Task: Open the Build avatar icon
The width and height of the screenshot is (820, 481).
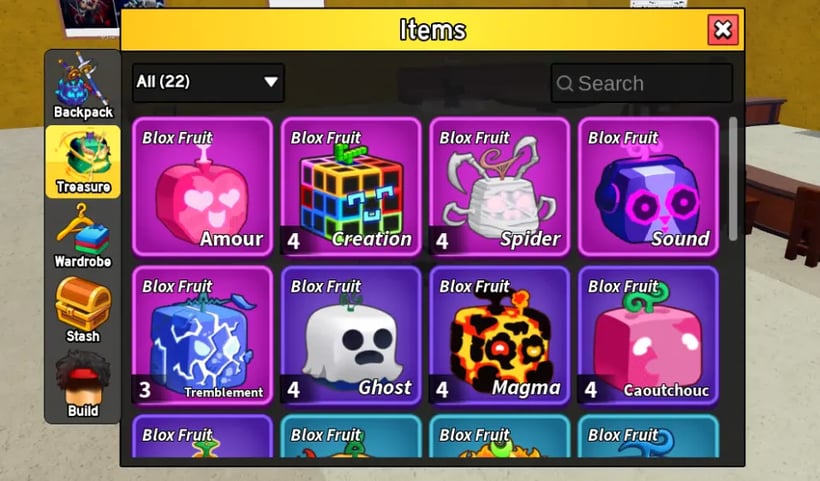Action: click(83, 385)
